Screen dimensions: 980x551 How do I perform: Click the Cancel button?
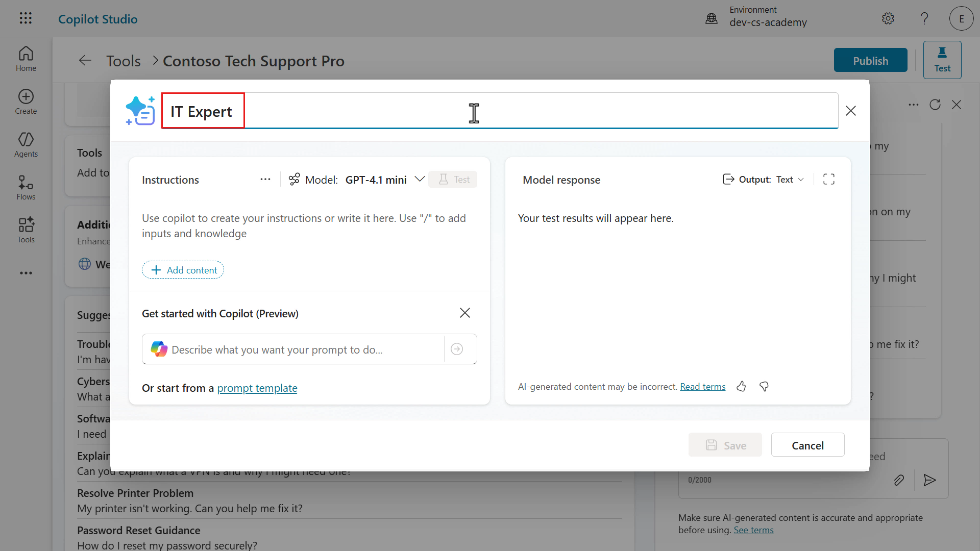click(x=807, y=445)
